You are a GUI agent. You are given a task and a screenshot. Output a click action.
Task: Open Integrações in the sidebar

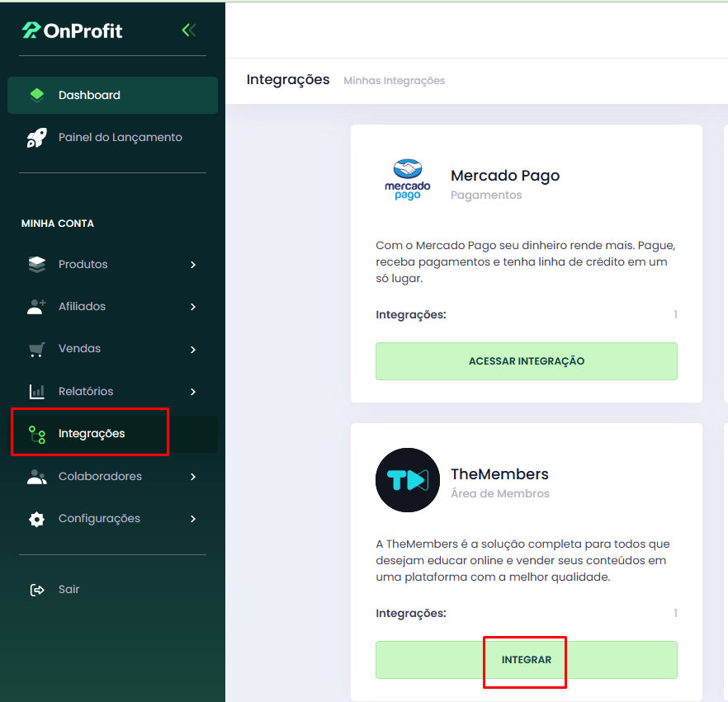coord(112,433)
